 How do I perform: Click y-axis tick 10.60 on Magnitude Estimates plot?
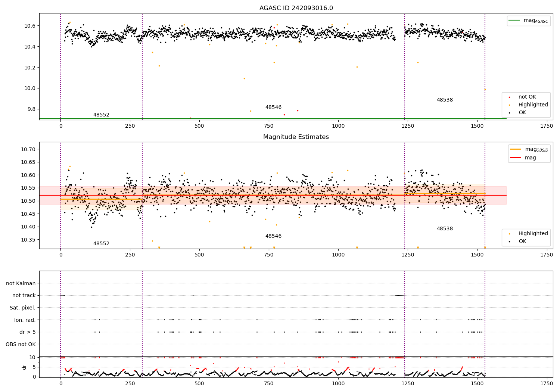pos(28,175)
